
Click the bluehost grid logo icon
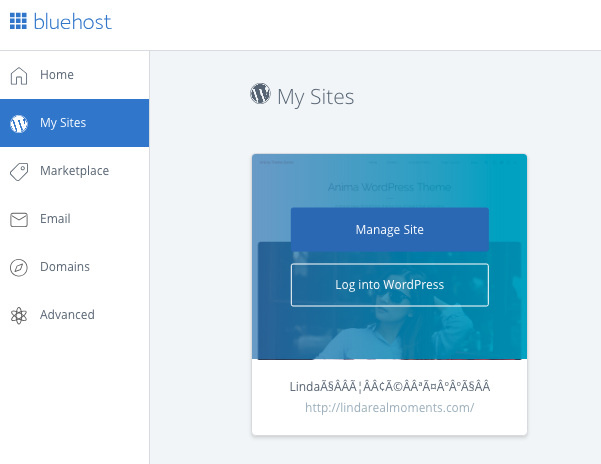18,21
